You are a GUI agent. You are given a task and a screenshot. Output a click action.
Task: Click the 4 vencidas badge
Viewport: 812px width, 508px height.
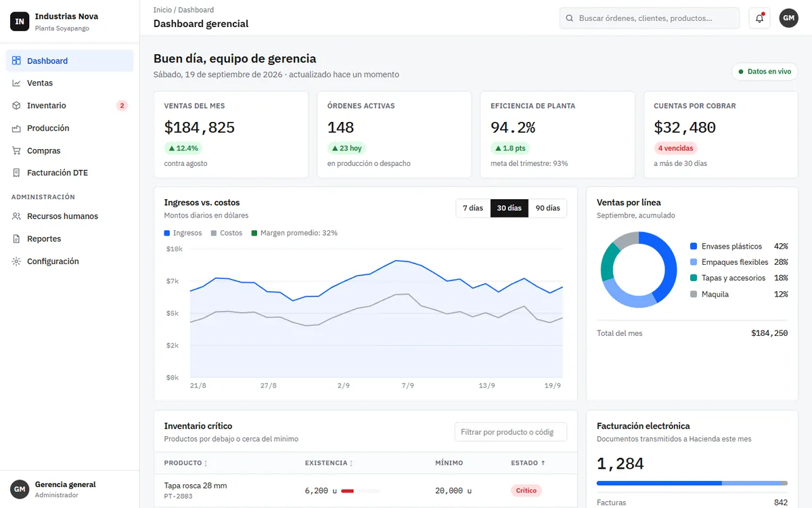tap(675, 148)
